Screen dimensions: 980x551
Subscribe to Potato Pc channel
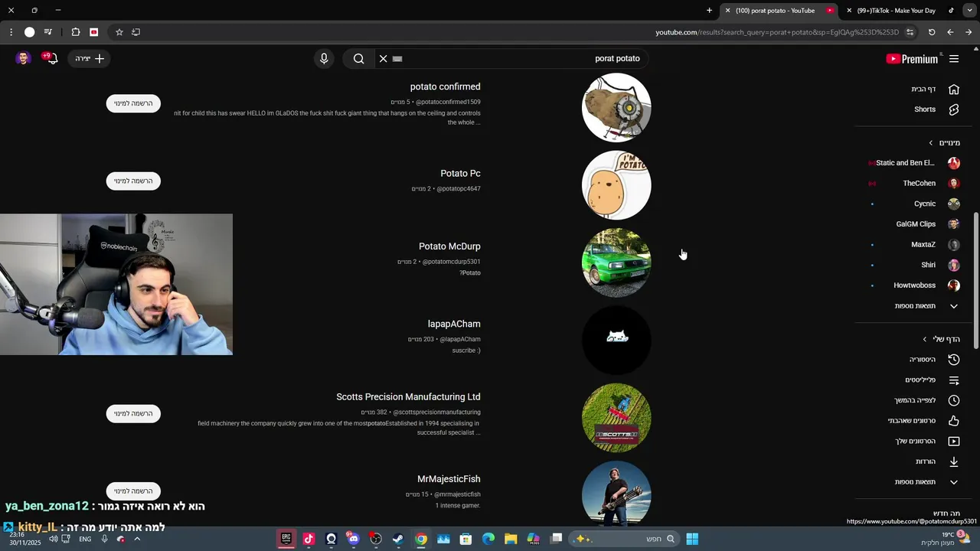tap(133, 181)
